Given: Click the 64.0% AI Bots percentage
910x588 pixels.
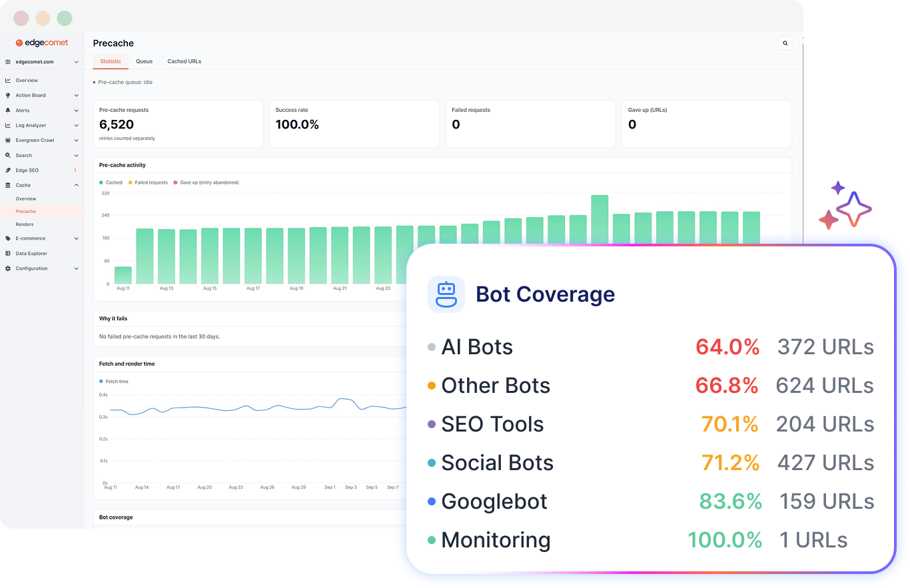Looking at the screenshot, I should [x=727, y=347].
